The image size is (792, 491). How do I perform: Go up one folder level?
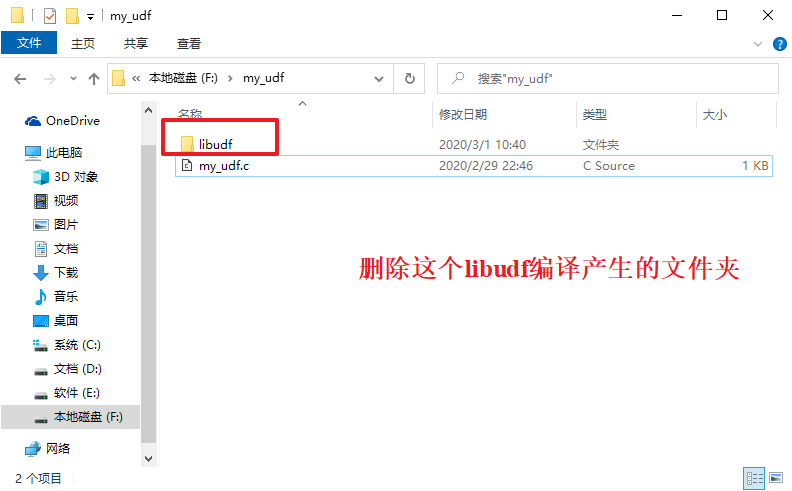coord(94,79)
